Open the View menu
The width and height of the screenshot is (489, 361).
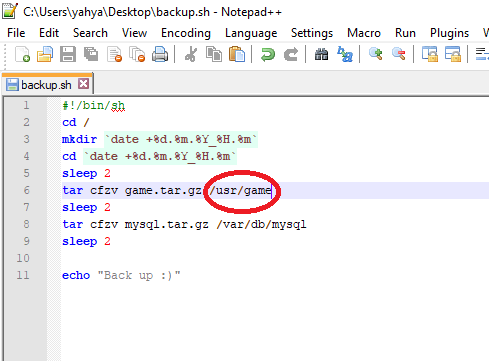click(134, 33)
